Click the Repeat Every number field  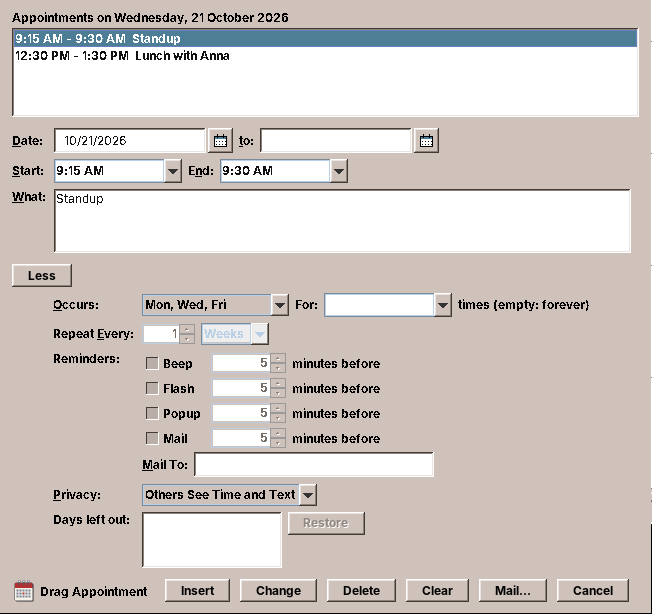161,334
